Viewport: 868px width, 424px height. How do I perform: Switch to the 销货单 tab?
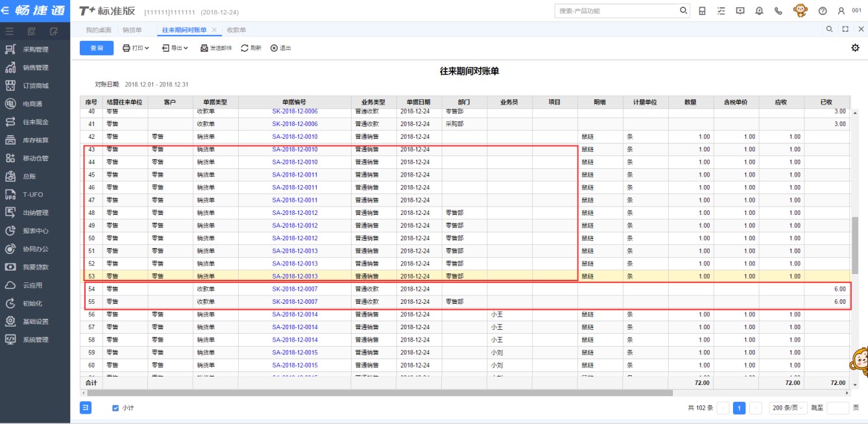132,31
